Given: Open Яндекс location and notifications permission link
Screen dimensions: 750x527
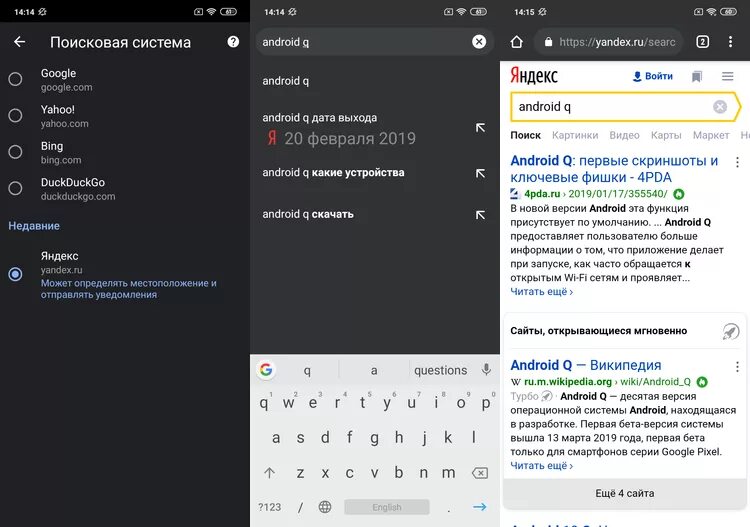Looking at the screenshot, I should 128,289.
